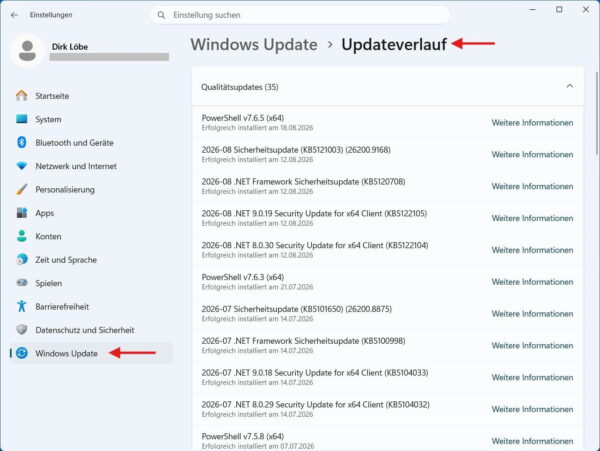Click the search magnifier icon
This screenshot has width=600, height=451.
(161, 15)
